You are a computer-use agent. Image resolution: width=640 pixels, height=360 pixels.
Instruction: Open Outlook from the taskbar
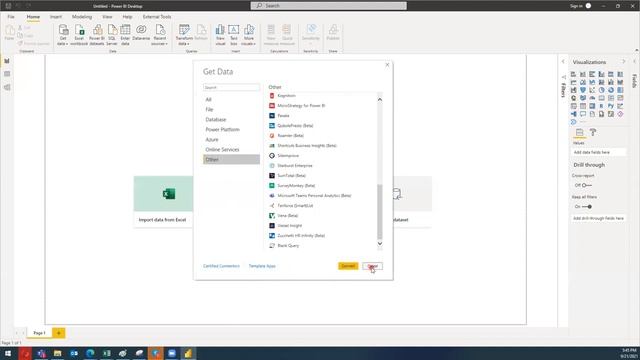[x=74, y=353]
